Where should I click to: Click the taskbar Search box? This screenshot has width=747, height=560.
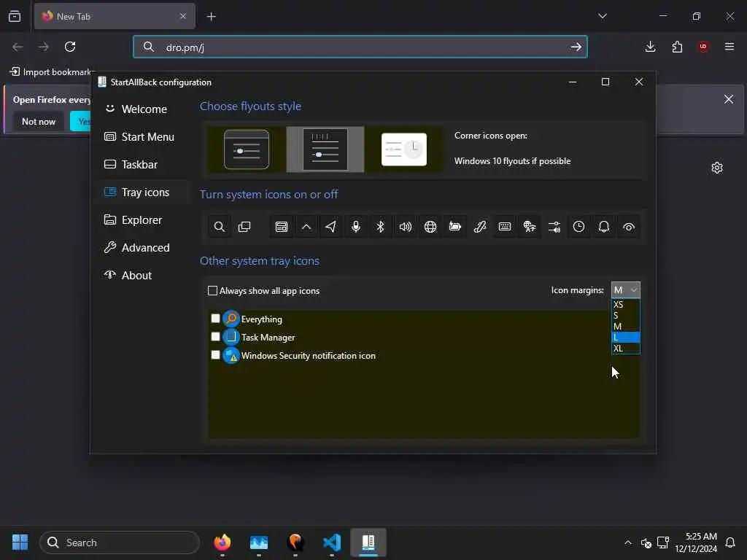pyautogui.click(x=120, y=542)
